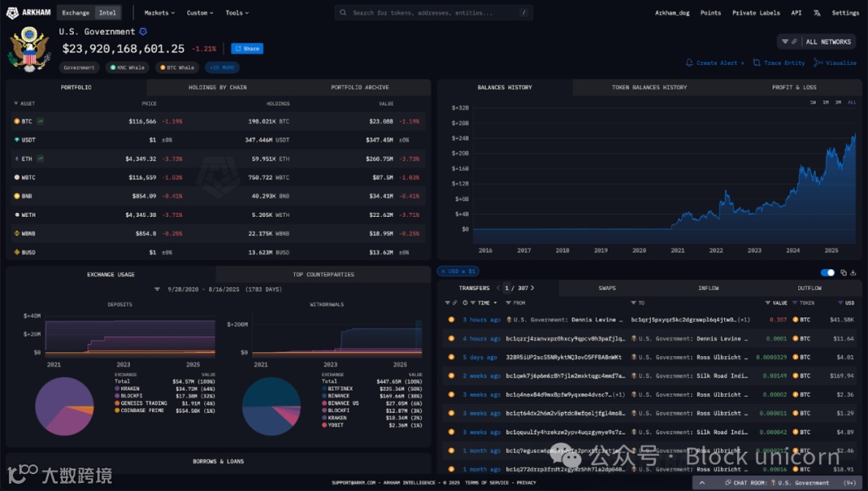This screenshot has height=491, width=868.
Task: Click the U.S. Government eagle seal
Action: point(29,49)
